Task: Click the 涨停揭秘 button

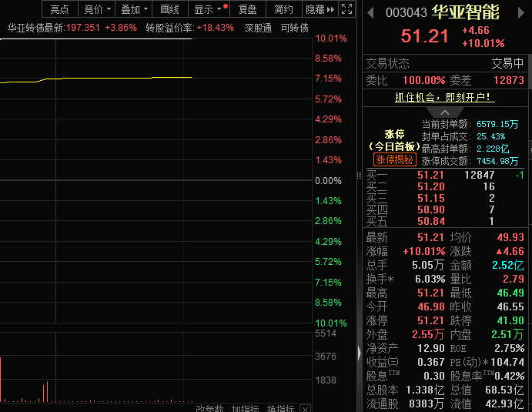Action: (395, 159)
